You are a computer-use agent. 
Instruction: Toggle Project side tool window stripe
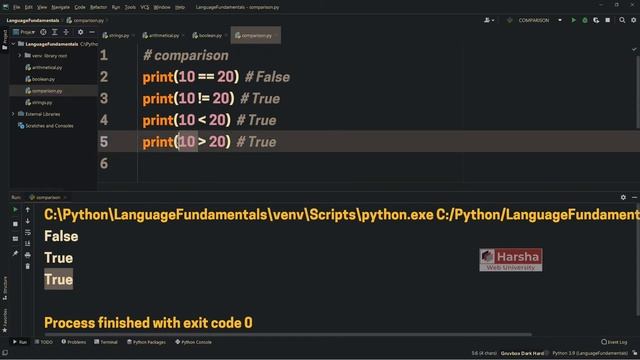click(4, 40)
